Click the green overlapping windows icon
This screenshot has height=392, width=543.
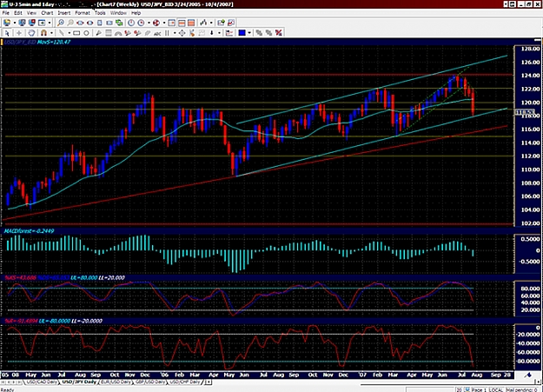(119, 23)
